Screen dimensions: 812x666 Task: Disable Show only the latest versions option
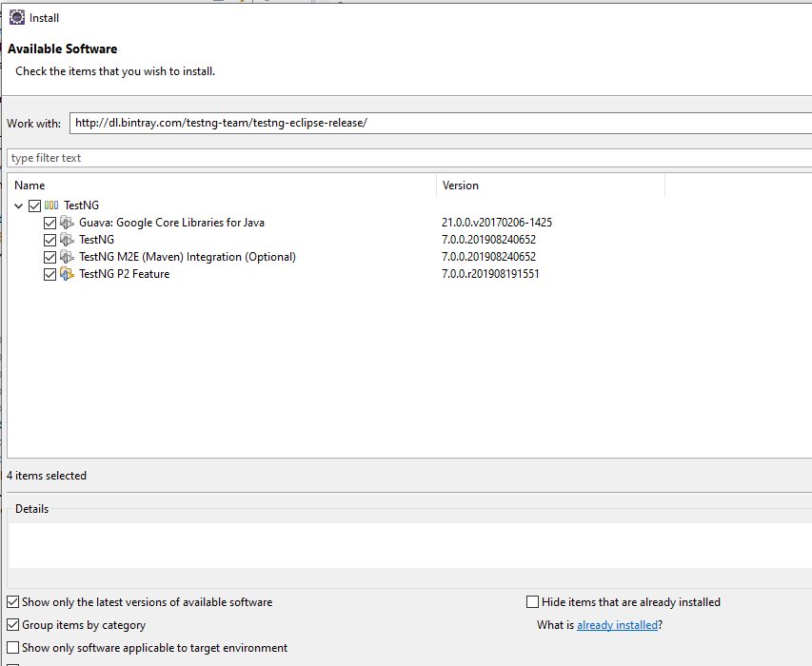click(x=13, y=602)
